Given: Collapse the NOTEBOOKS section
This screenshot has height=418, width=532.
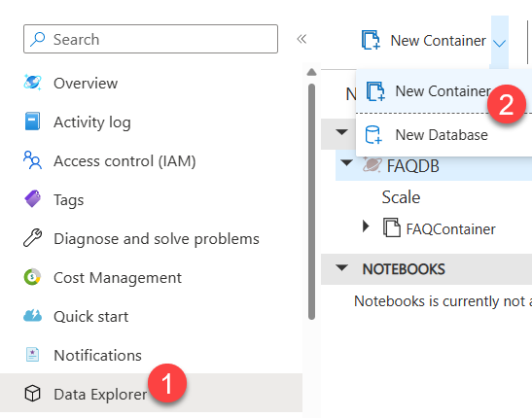Looking at the screenshot, I should click(x=341, y=268).
